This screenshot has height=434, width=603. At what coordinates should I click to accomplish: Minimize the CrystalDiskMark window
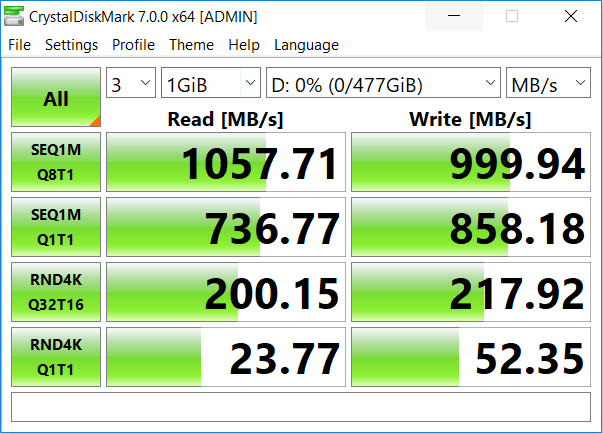click(x=452, y=16)
